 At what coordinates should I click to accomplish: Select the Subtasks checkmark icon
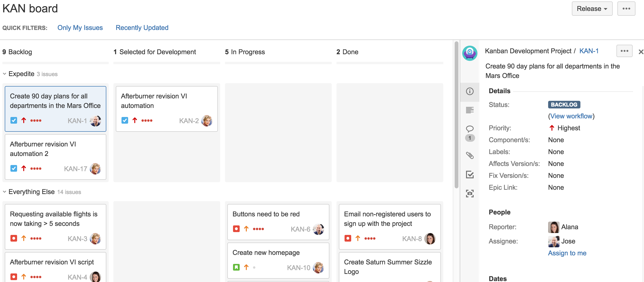coord(470,174)
